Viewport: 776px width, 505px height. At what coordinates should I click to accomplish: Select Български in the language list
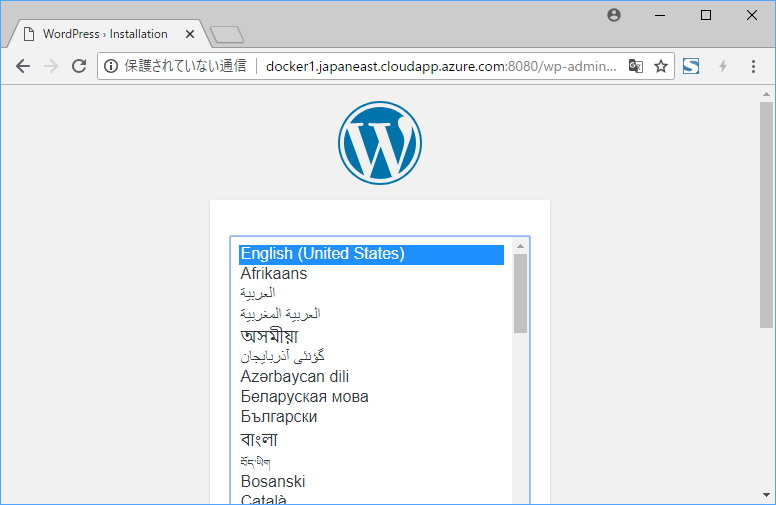pyautogui.click(x=372, y=417)
